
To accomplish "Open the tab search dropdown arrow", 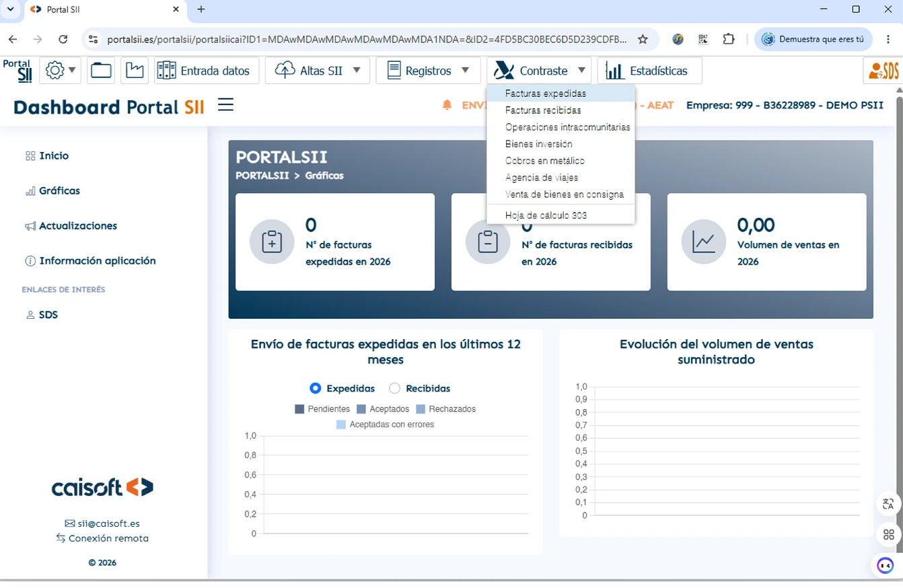I will (10, 9).
